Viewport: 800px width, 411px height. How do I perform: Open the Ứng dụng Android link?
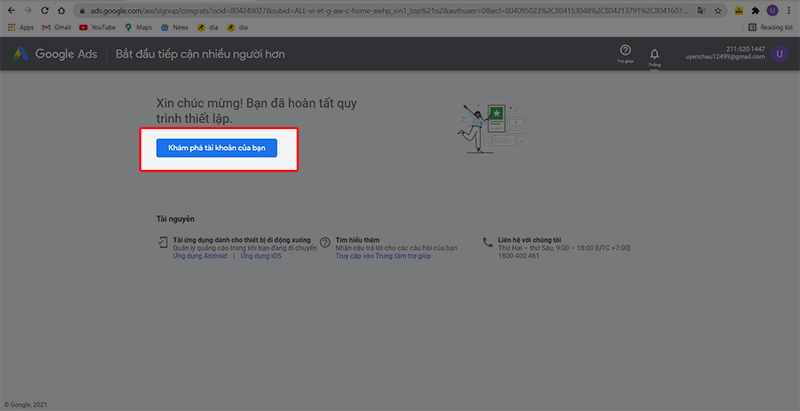[x=199, y=256]
